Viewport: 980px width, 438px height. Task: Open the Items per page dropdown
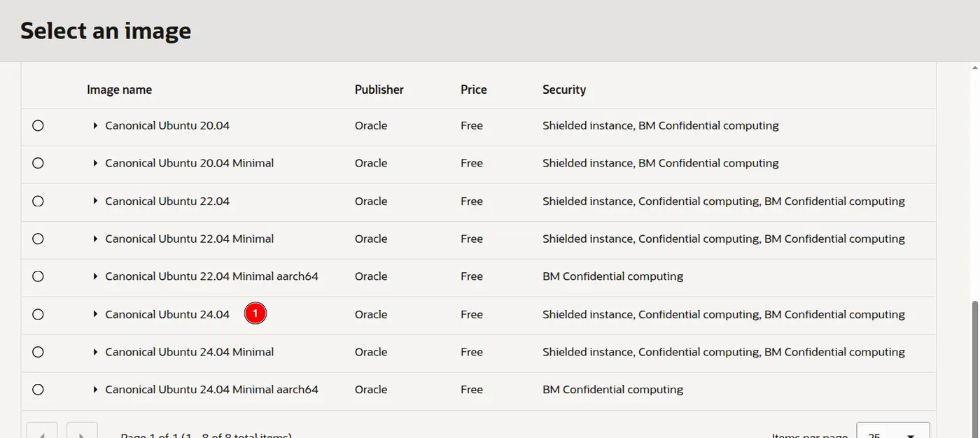pos(893,430)
